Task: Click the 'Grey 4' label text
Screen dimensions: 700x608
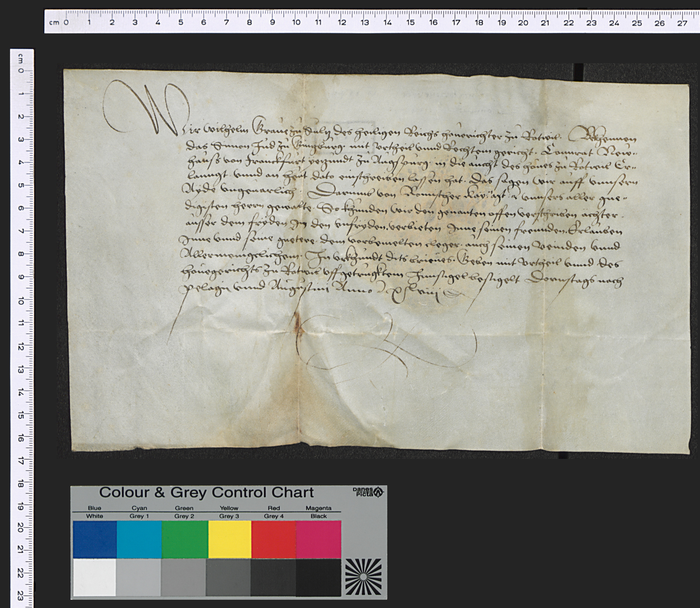Action: tap(274, 516)
